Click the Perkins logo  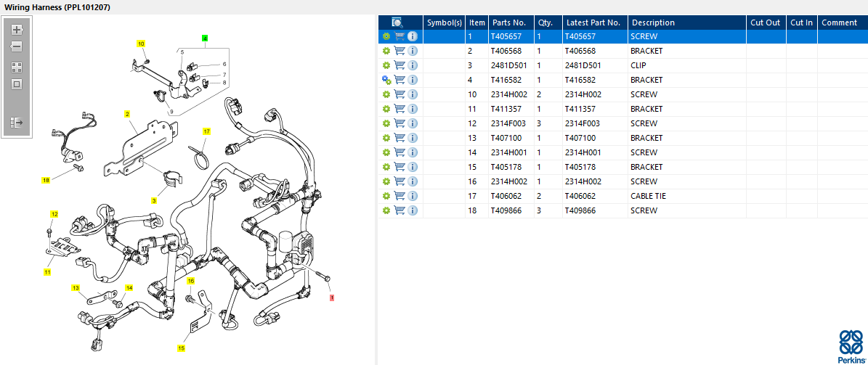(851, 347)
